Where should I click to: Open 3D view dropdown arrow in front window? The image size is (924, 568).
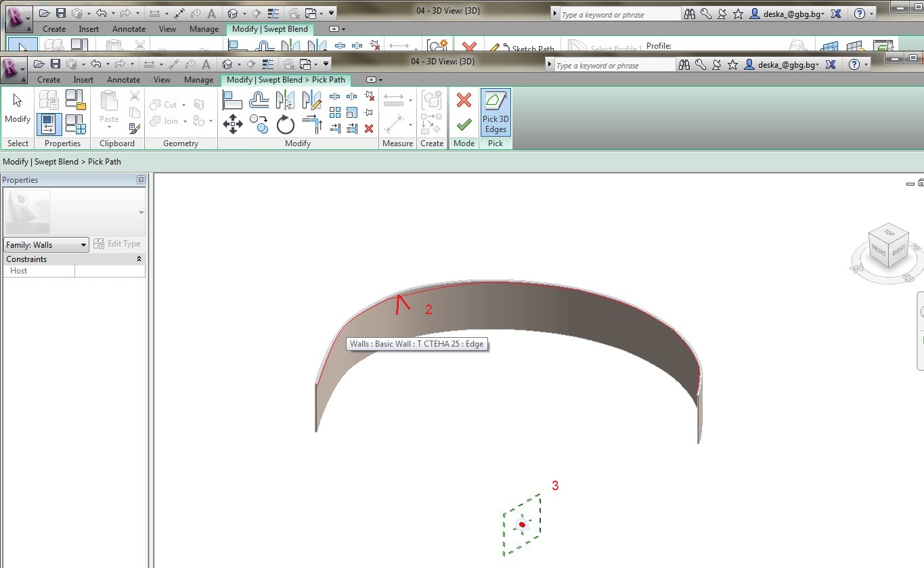[x=239, y=64]
